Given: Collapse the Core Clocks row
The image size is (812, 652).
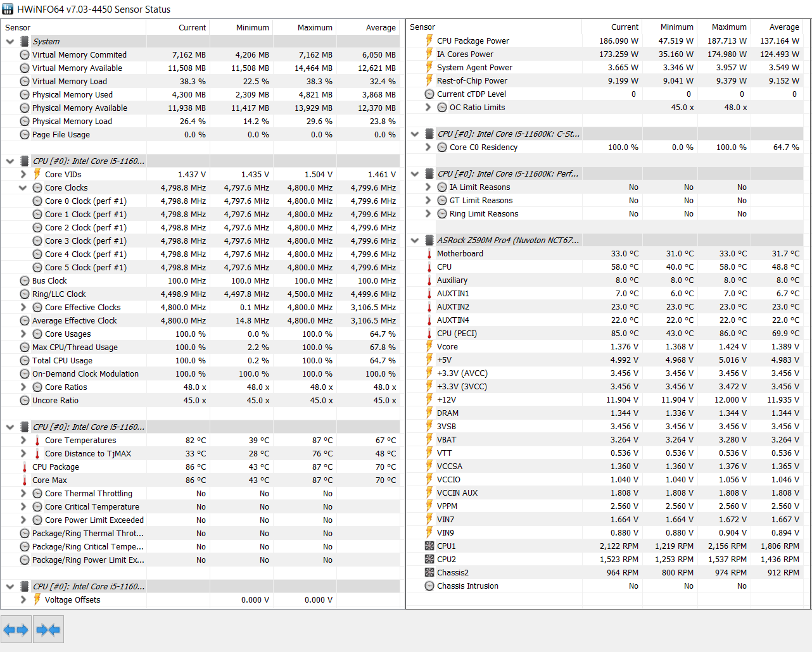Looking at the screenshot, I should [x=23, y=187].
